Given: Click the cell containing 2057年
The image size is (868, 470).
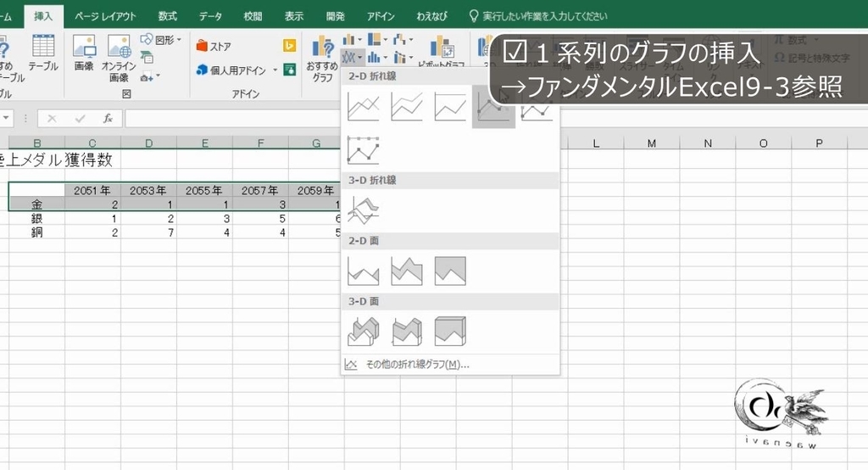Looking at the screenshot, I should (260, 190).
